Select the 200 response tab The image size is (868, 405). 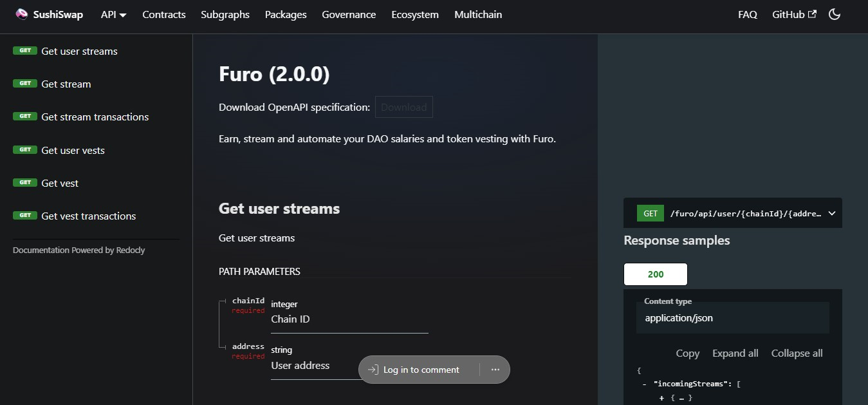(656, 274)
